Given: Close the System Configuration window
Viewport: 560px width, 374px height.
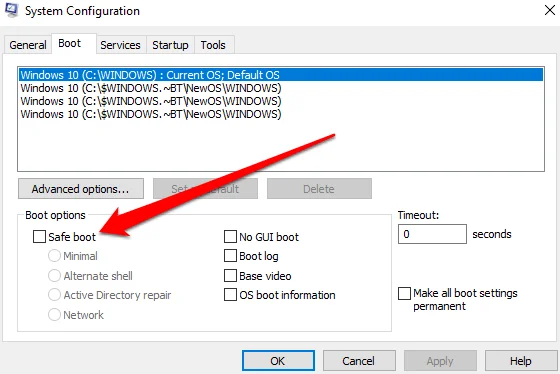Looking at the screenshot, I should coord(550,10).
